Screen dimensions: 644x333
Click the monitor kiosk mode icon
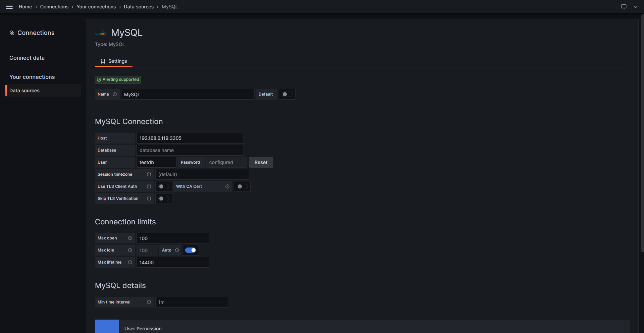(x=624, y=7)
